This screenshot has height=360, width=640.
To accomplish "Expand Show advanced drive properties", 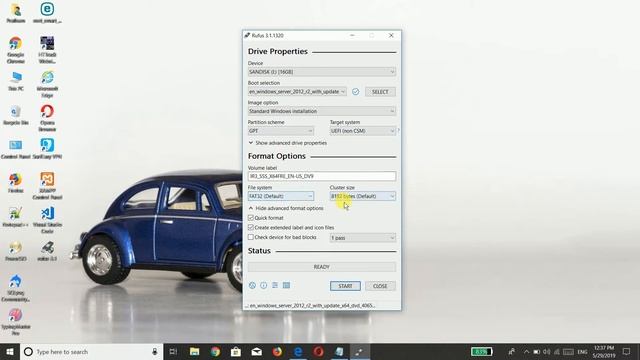I will click(x=287, y=143).
